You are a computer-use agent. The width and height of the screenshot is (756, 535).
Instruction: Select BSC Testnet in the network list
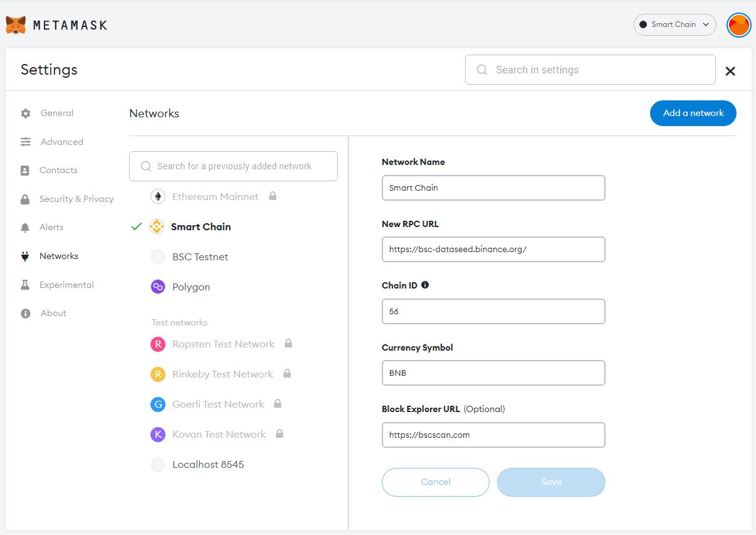pyautogui.click(x=200, y=257)
